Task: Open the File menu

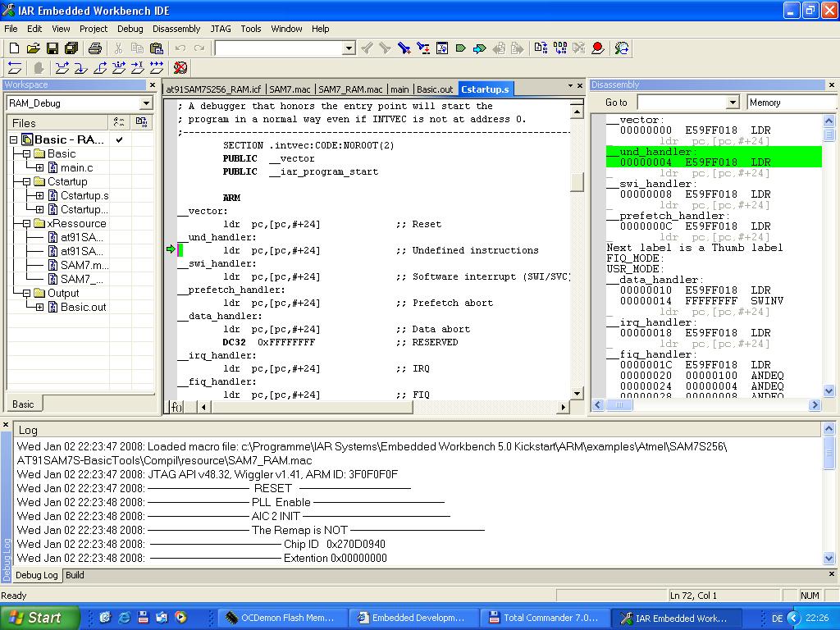Action: pyautogui.click(x=11, y=29)
